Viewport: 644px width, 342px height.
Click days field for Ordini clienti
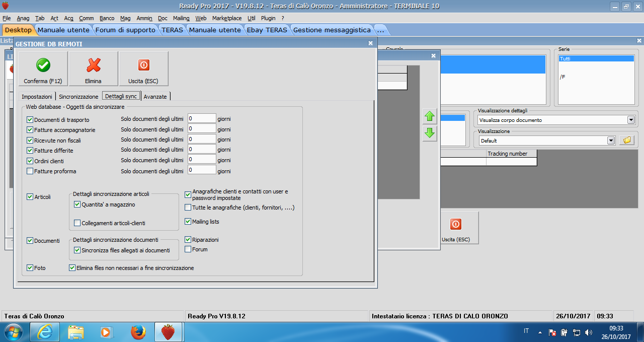pyautogui.click(x=202, y=159)
